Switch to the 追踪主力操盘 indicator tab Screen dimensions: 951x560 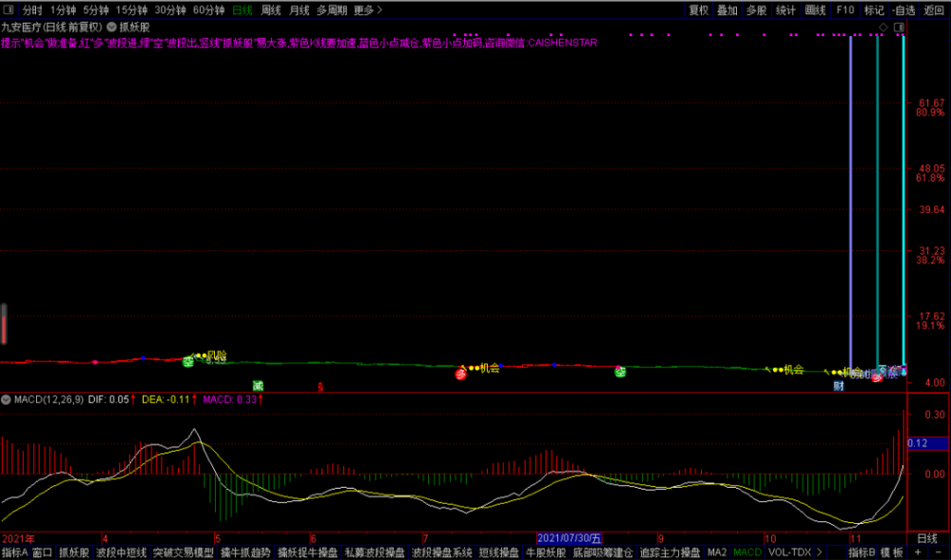[x=670, y=552]
